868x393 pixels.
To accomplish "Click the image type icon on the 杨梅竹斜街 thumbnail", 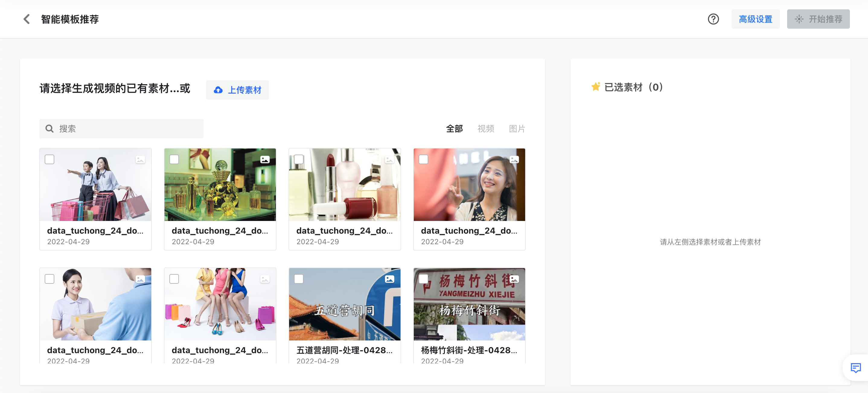I will click(514, 279).
